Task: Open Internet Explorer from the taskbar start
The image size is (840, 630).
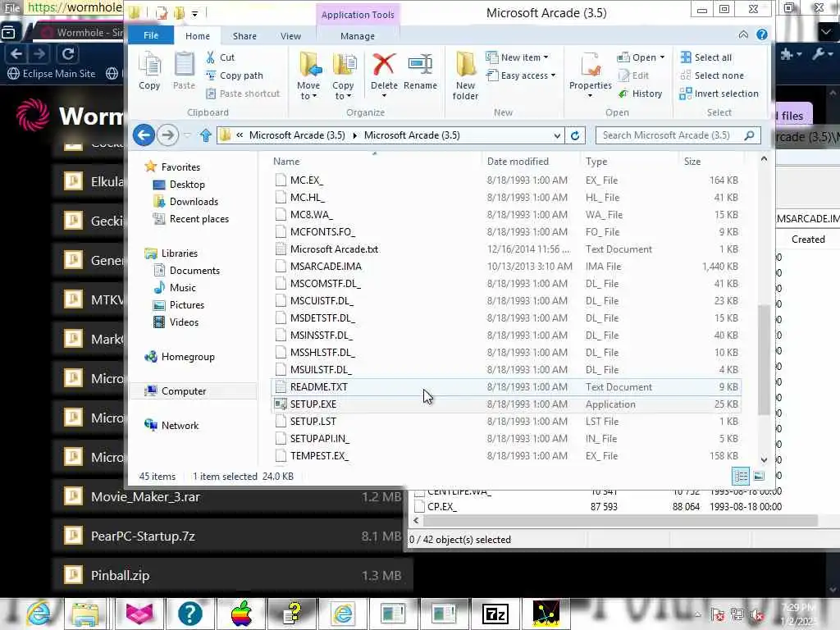Action: pos(39,614)
